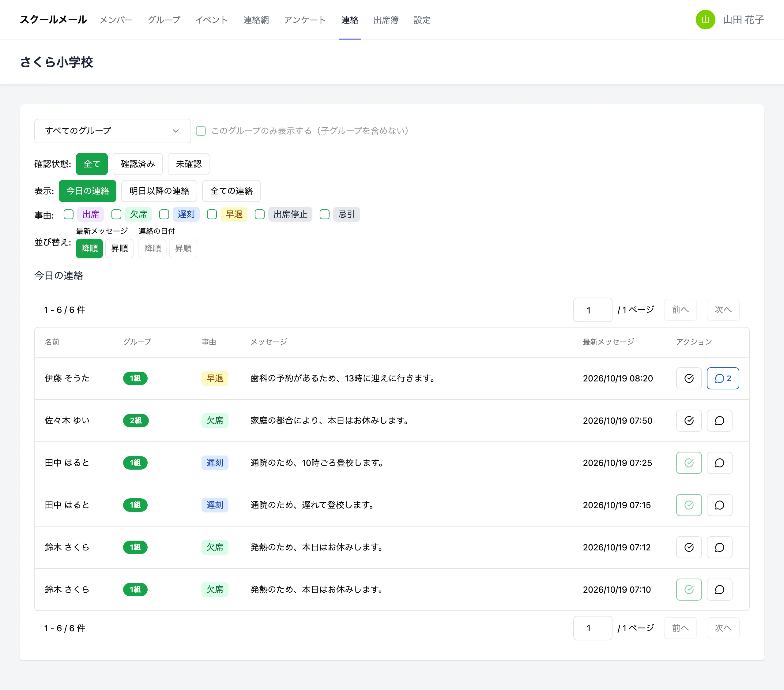Open the すべてのグループ dropdown
Viewport: 784px width, 690px height.
112,131
